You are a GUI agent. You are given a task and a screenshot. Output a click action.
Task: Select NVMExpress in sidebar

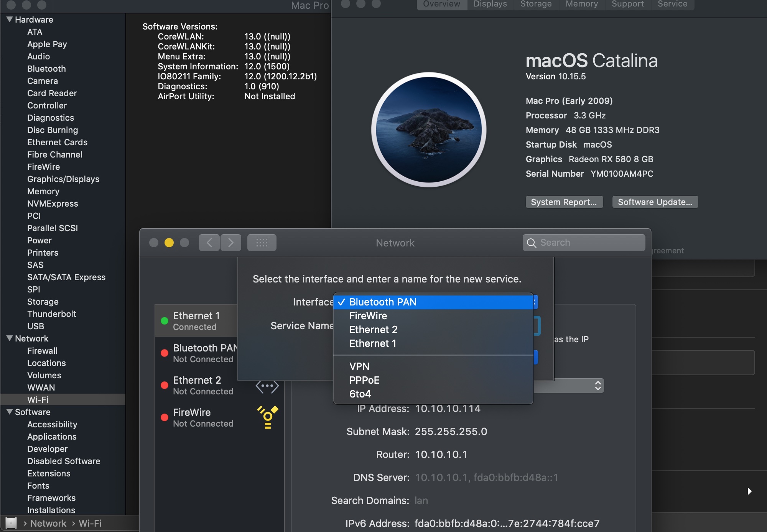(53, 204)
